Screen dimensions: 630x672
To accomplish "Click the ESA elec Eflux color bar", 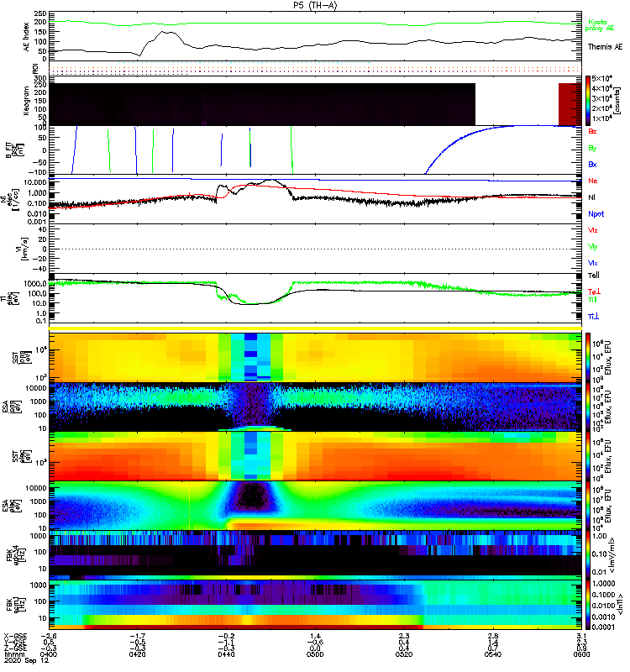I will pyautogui.click(x=589, y=507).
